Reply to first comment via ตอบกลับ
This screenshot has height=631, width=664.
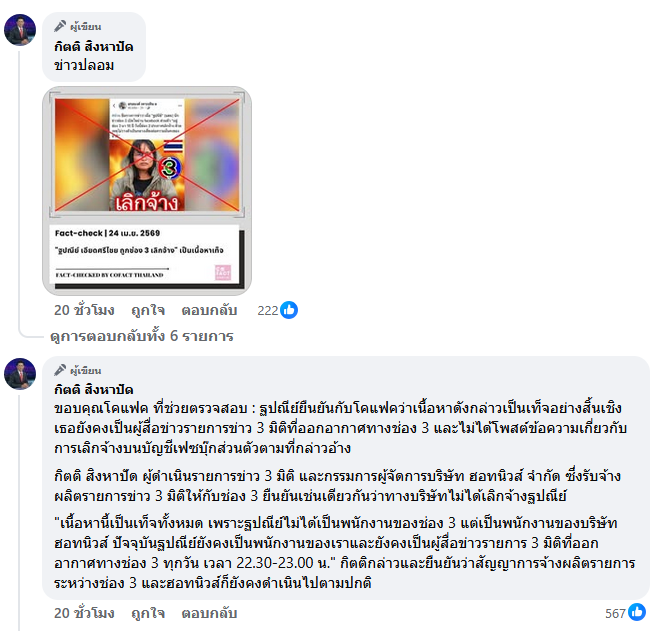tap(209, 310)
